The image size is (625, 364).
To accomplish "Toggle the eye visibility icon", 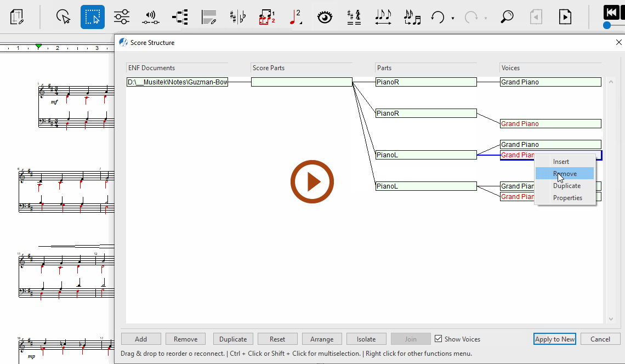I will coord(325,17).
